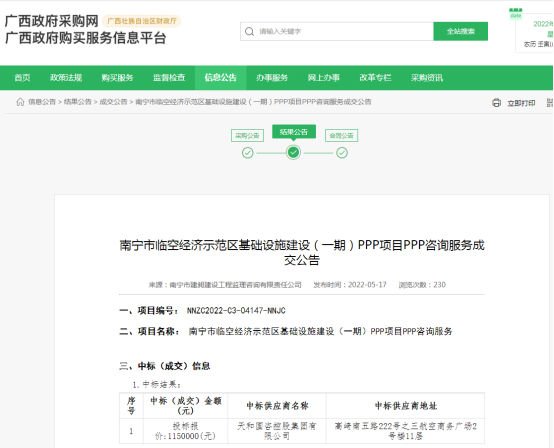The image size is (554, 448).
Task: Click the 广西壮族自治区财政厅 badge
Action: [x=142, y=21]
